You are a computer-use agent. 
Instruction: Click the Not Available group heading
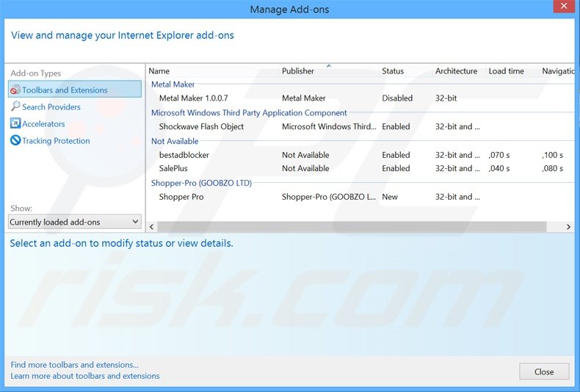click(x=175, y=141)
